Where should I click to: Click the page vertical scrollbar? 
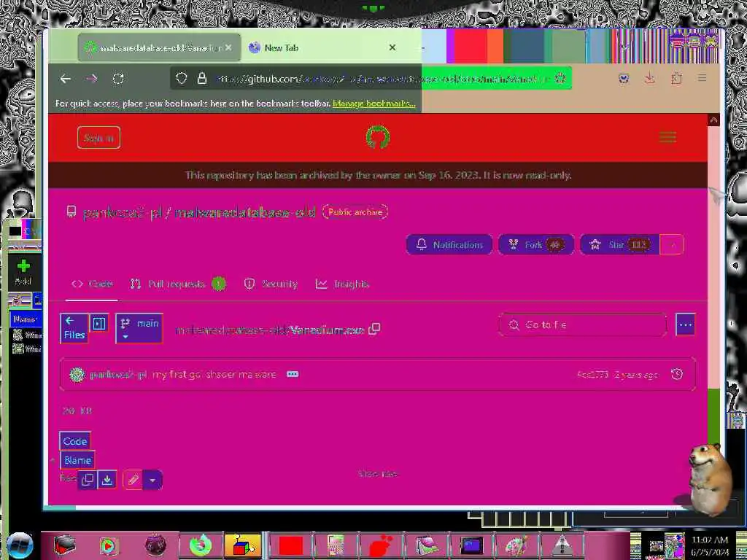tap(713, 309)
